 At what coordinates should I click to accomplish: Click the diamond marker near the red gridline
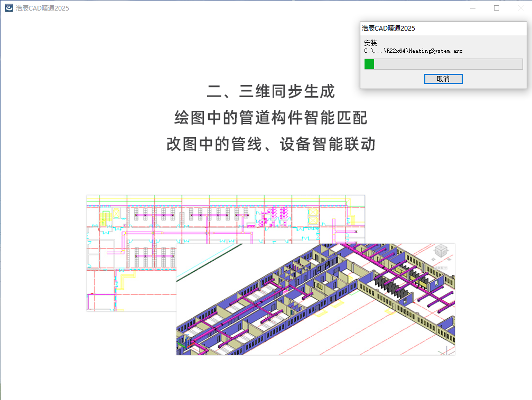coord(449,259)
